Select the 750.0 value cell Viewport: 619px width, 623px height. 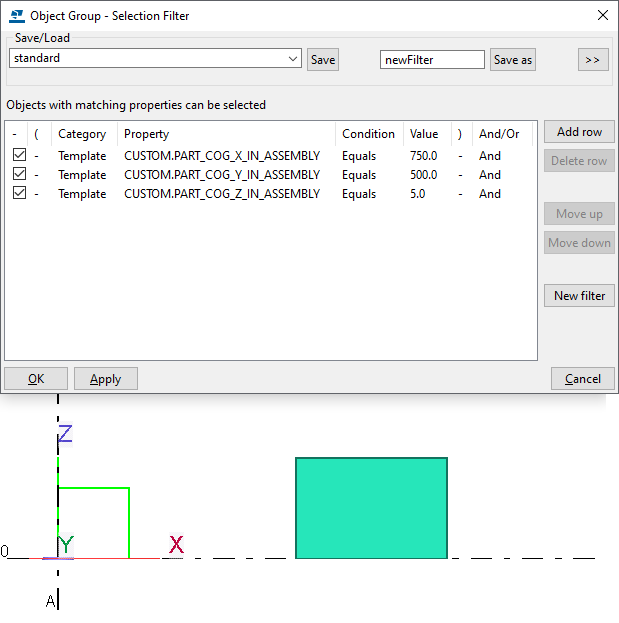coord(423,156)
